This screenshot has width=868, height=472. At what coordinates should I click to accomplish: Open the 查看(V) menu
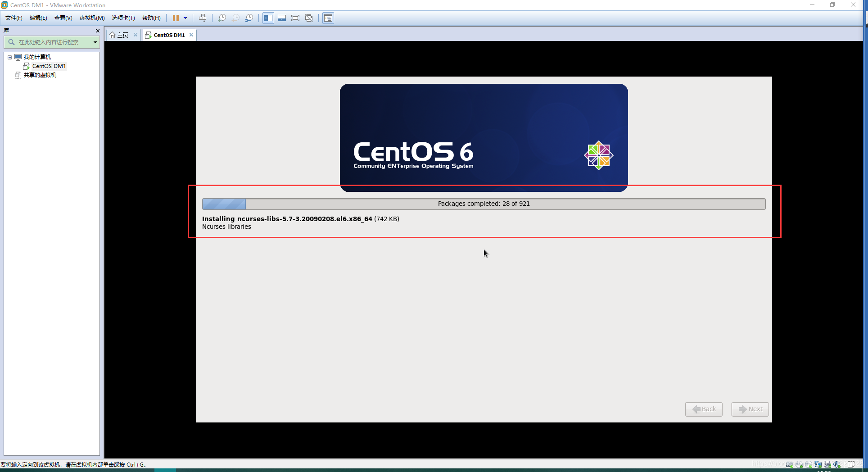pyautogui.click(x=63, y=18)
